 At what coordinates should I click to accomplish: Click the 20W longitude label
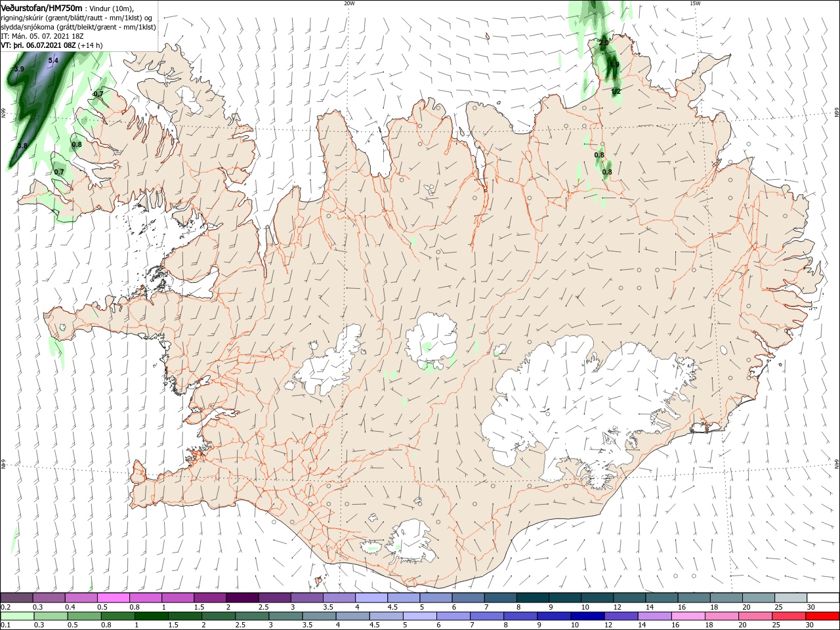click(x=349, y=3)
